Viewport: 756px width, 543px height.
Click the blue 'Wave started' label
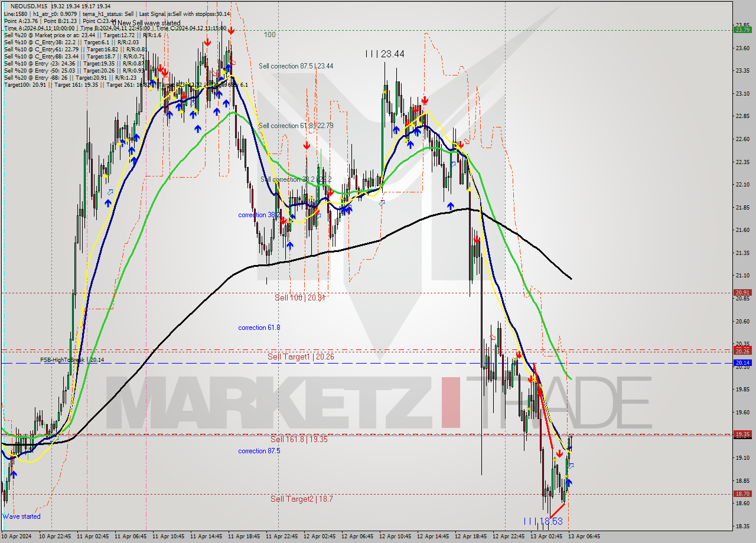point(22,516)
